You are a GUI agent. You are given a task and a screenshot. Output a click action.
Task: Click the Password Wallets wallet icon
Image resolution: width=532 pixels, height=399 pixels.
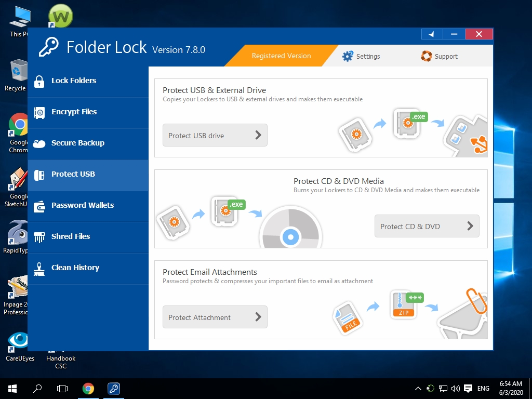tap(39, 206)
